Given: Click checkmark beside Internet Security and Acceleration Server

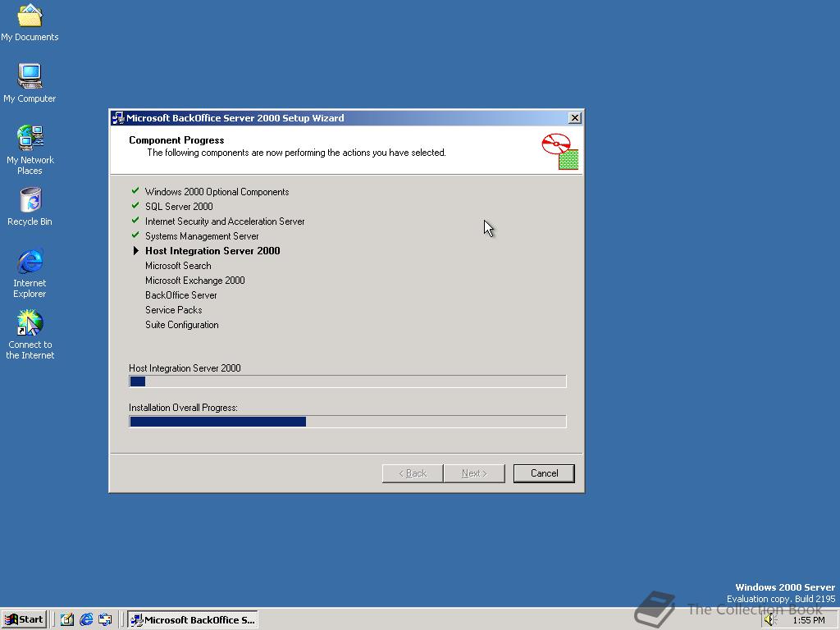Looking at the screenshot, I should click(x=135, y=221).
